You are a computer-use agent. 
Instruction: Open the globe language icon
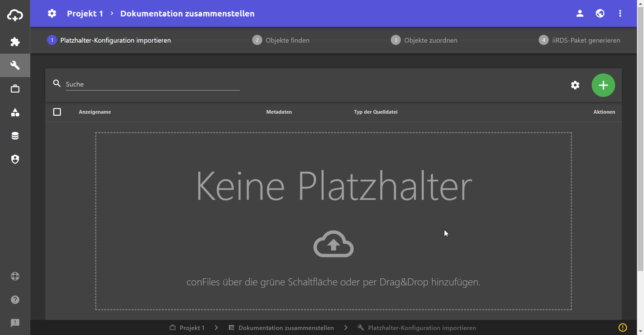(x=600, y=13)
